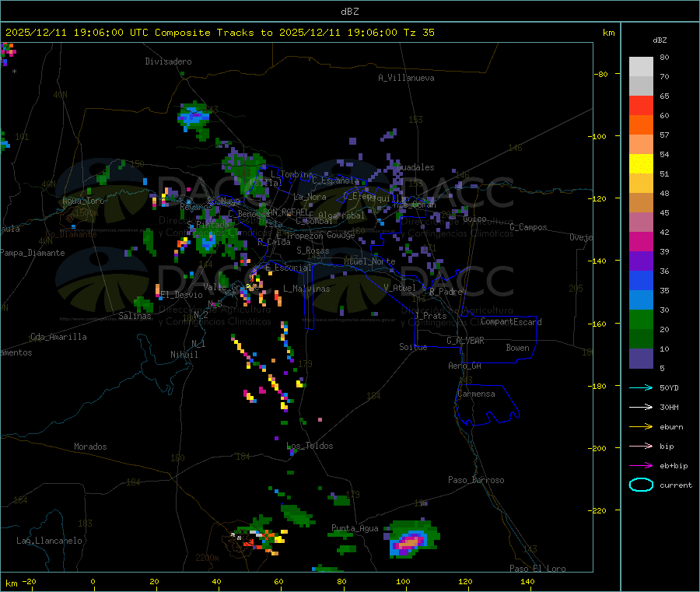Viewport: 700px width, 592px height.
Task: Click the Cda_Amarilla map label
Action: coord(58,337)
